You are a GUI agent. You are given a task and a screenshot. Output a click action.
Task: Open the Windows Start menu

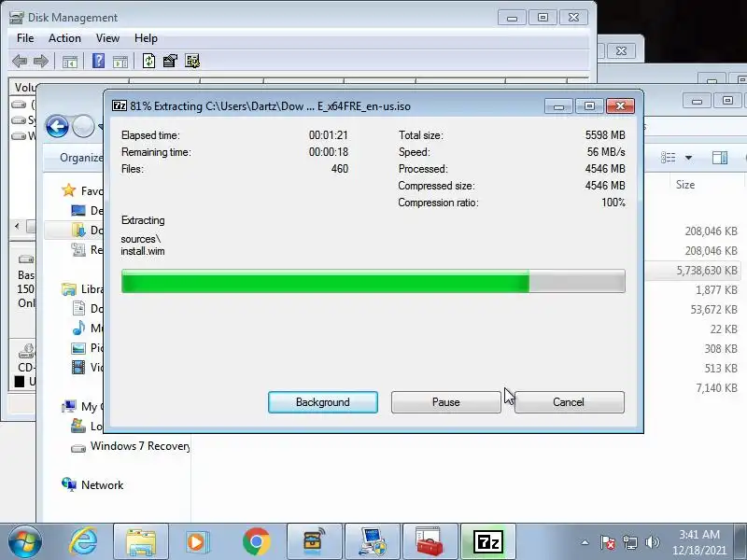[x=24, y=542]
